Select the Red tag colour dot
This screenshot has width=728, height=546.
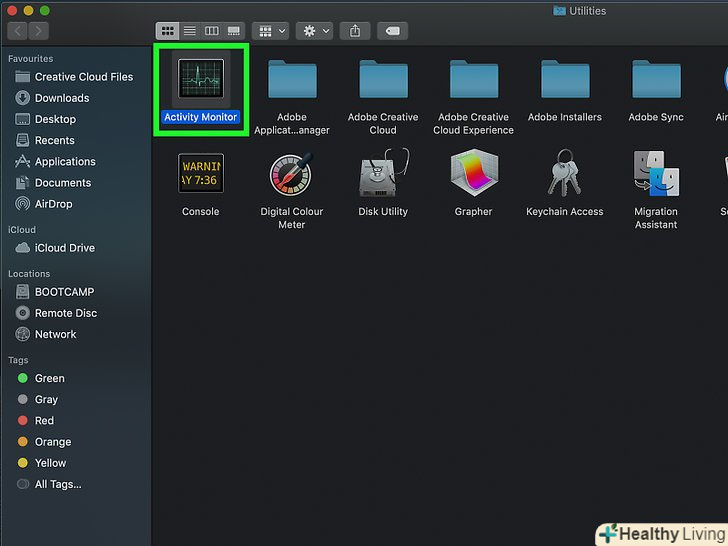pos(23,421)
